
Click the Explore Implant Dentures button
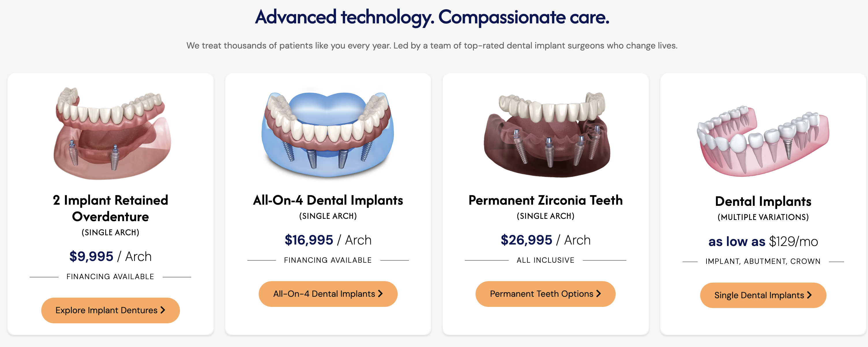[110, 310]
